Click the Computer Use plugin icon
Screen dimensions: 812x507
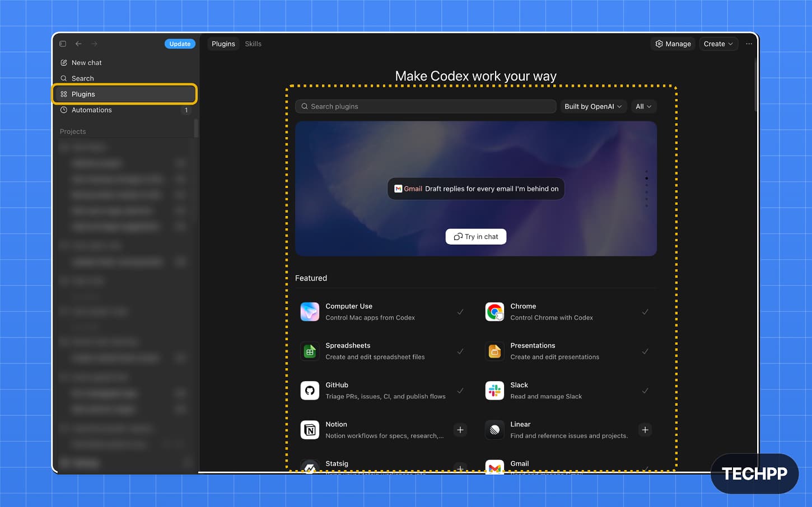(x=310, y=312)
